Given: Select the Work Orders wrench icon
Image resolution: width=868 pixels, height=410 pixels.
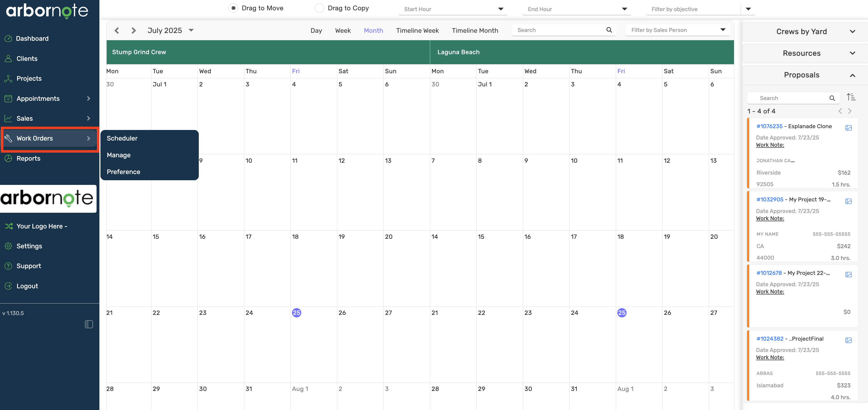Looking at the screenshot, I should (9, 138).
